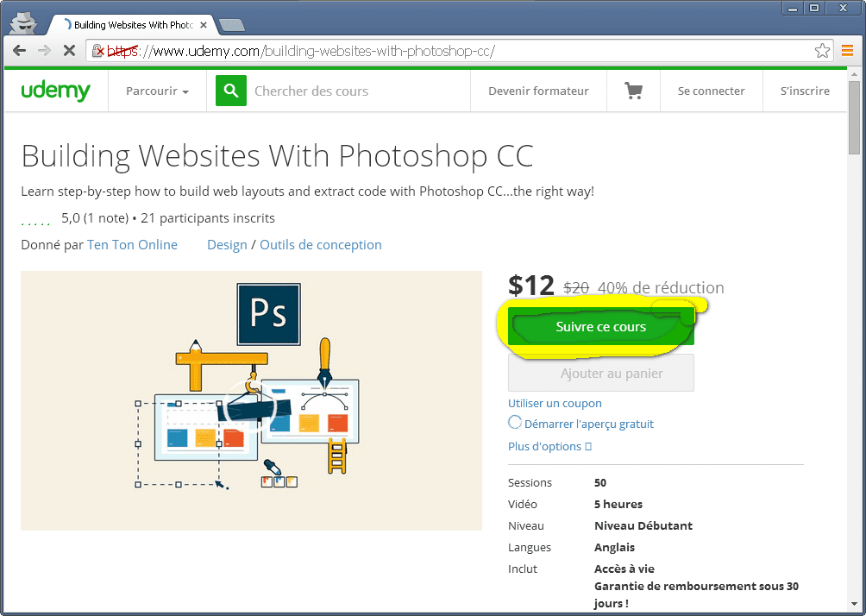Screen dimensions: 866x616
Task: Click the loading spinner beside Démarrer l'aperçu
Action: [515, 422]
